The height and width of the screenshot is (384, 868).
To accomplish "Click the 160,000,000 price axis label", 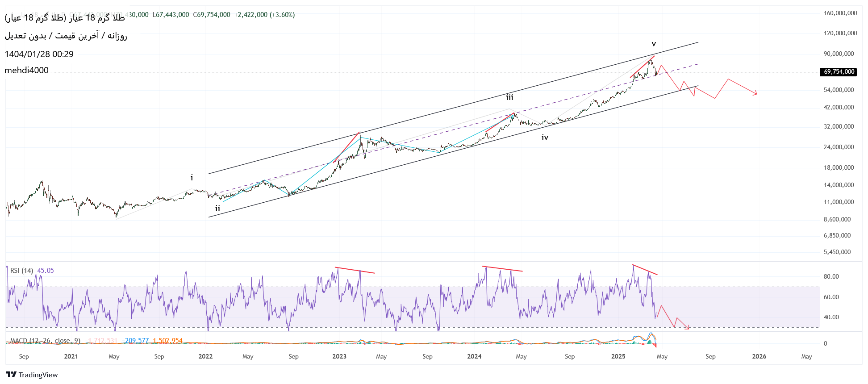I will 840,13.
